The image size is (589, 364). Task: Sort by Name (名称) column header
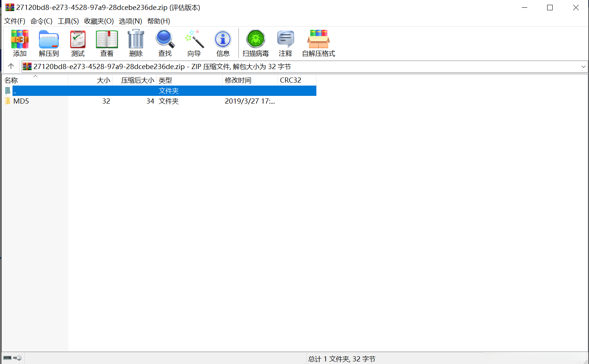35,80
